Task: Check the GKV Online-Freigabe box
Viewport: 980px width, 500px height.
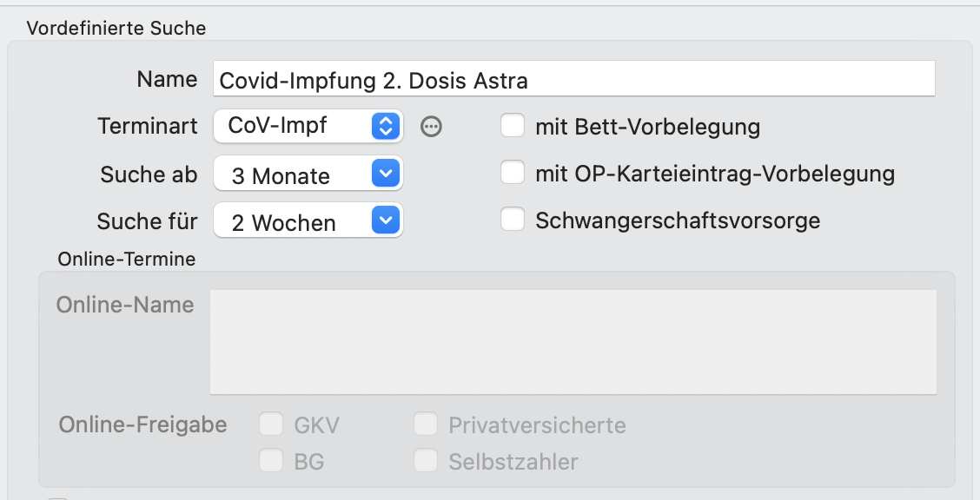Action: point(271,424)
